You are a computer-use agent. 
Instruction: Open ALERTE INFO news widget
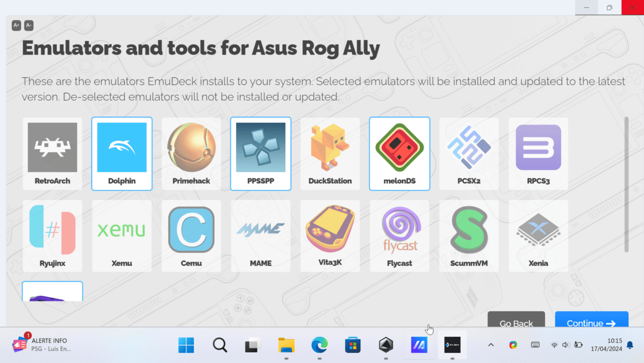42,345
